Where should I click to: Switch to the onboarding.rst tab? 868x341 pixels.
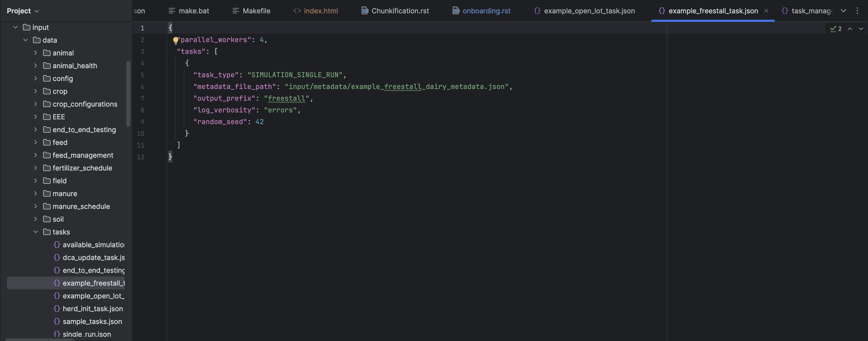pos(486,11)
